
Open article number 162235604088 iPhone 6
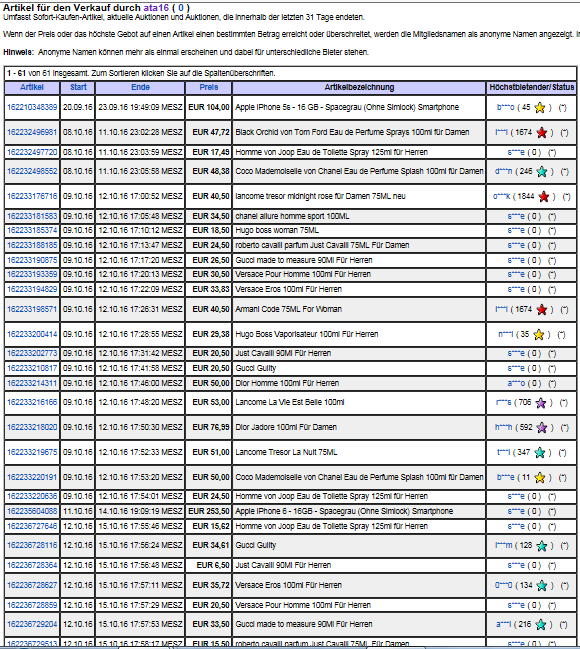(32, 511)
